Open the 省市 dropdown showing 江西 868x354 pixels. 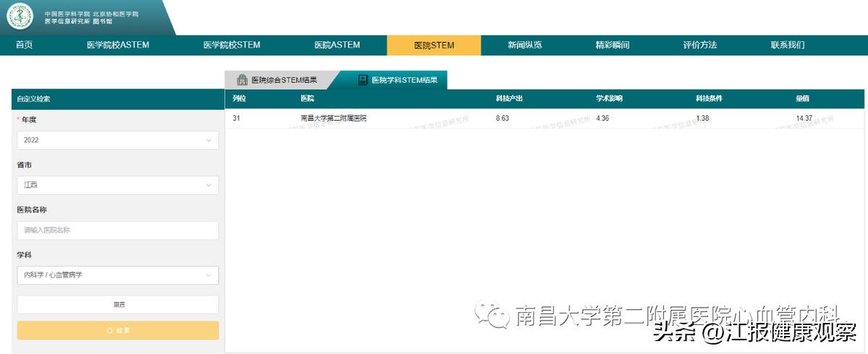(118, 185)
